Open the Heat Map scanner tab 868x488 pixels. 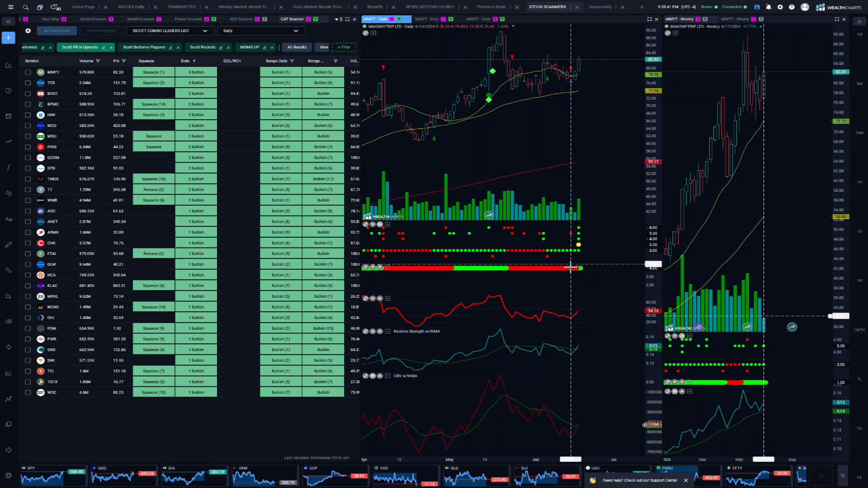coord(50,19)
